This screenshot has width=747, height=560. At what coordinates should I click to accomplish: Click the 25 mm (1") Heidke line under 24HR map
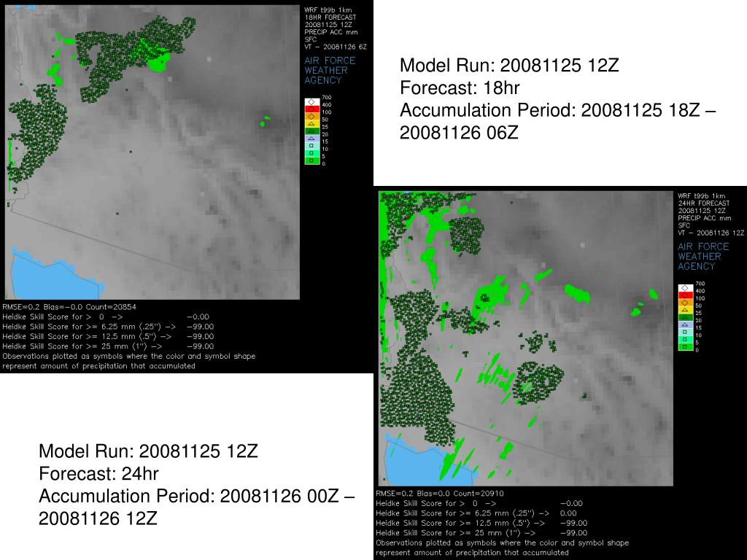pyautogui.click(x=481, y=533)
